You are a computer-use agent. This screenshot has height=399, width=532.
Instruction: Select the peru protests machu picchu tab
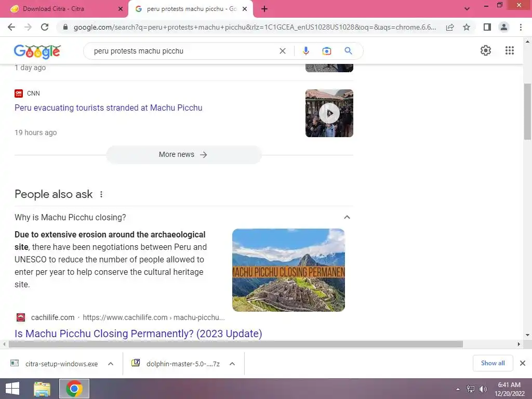click(191, 9)
